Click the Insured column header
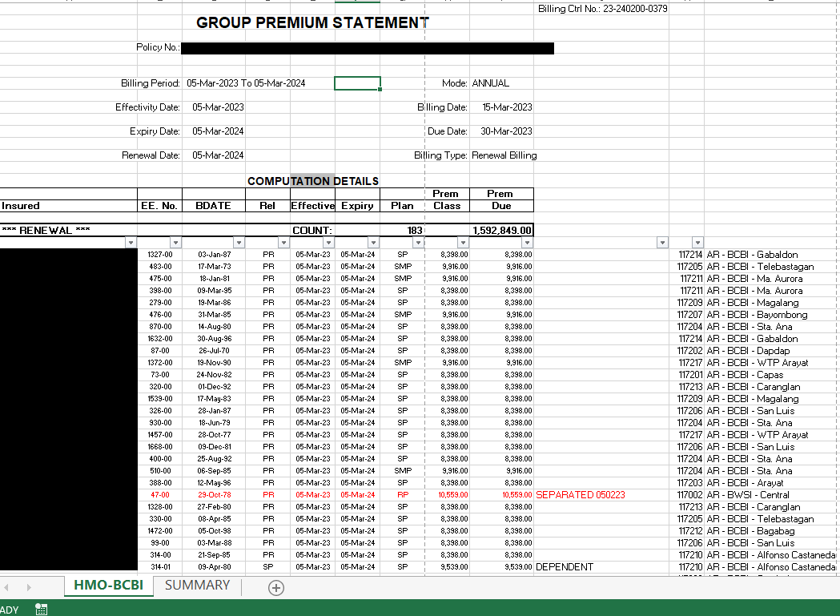The height and width of the screenshot is (616, 840). tap(69, 206)
